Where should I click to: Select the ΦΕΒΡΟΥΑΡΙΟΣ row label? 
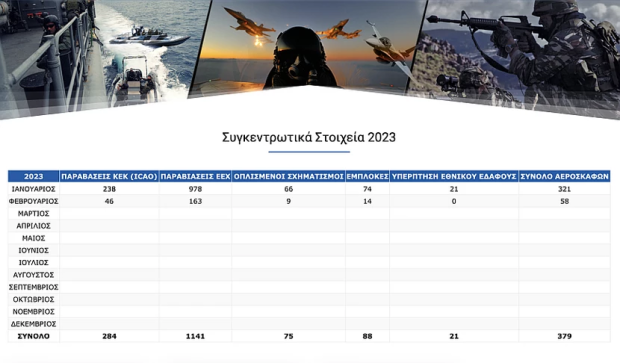tap(34, 201)
